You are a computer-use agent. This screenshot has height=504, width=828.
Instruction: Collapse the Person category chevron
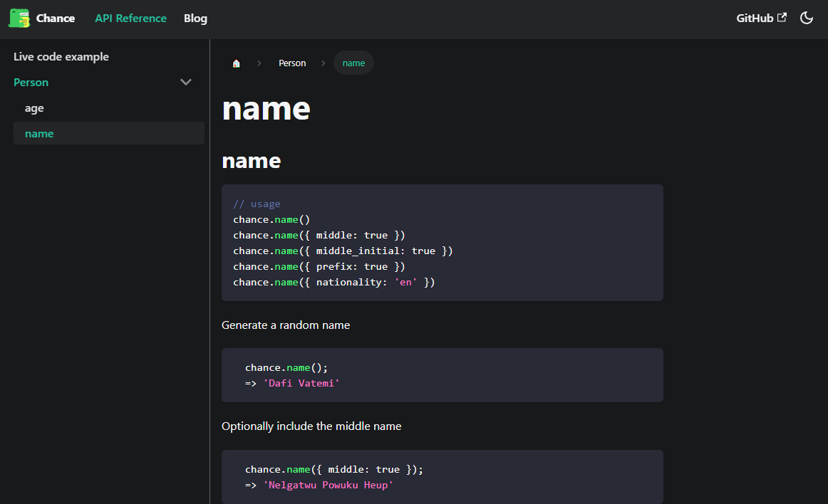186,83
